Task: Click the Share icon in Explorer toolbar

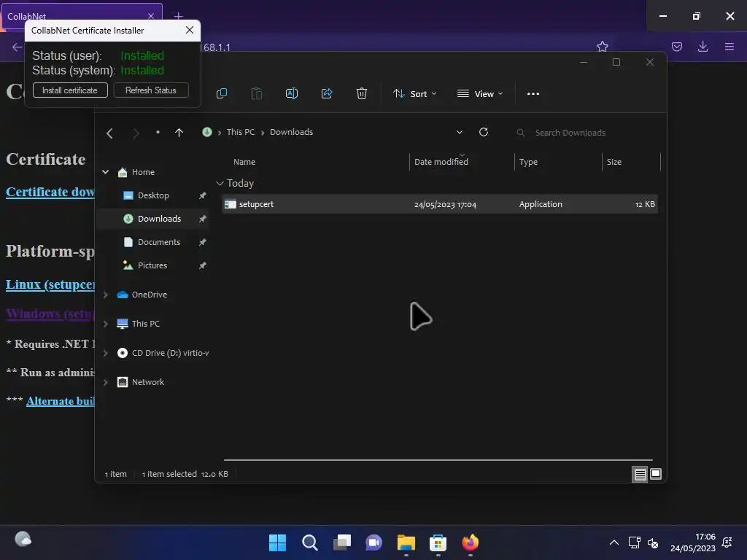Action: (327, 94)
